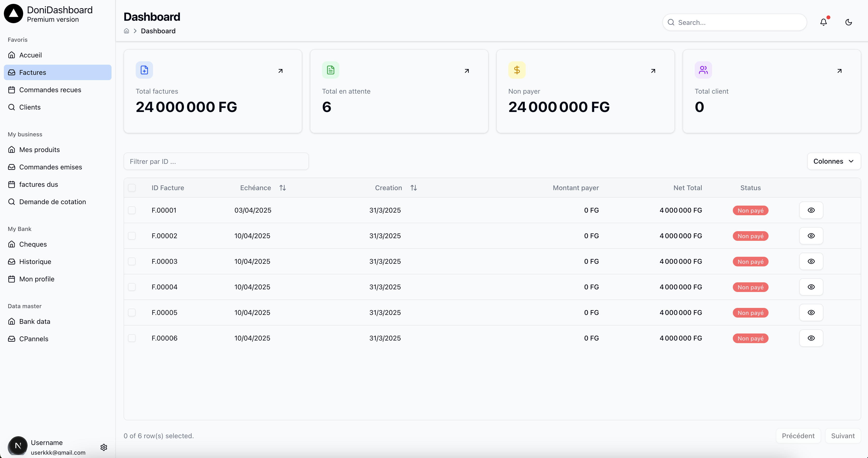Click the home breadcrumb icon
This screenshot has width=868, height=458.
pyautogui.click(x=126, y=31)
